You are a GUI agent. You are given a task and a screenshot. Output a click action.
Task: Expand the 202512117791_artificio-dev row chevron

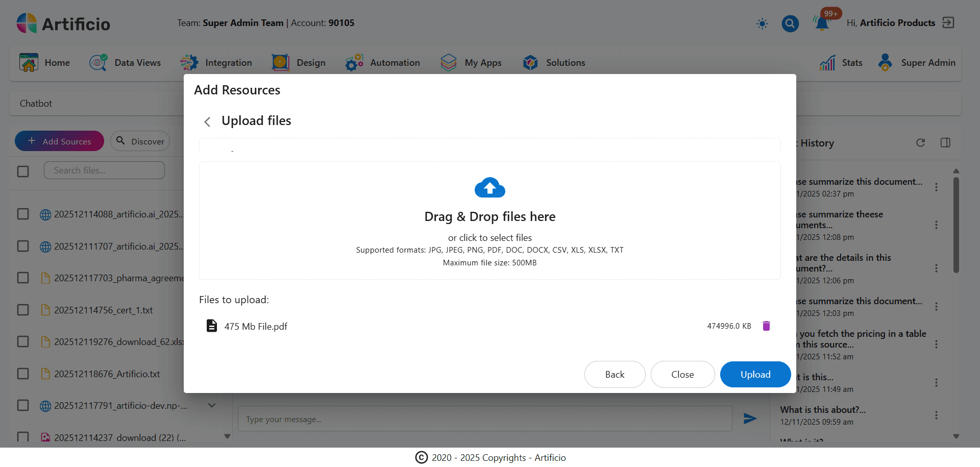coord(212,405)
